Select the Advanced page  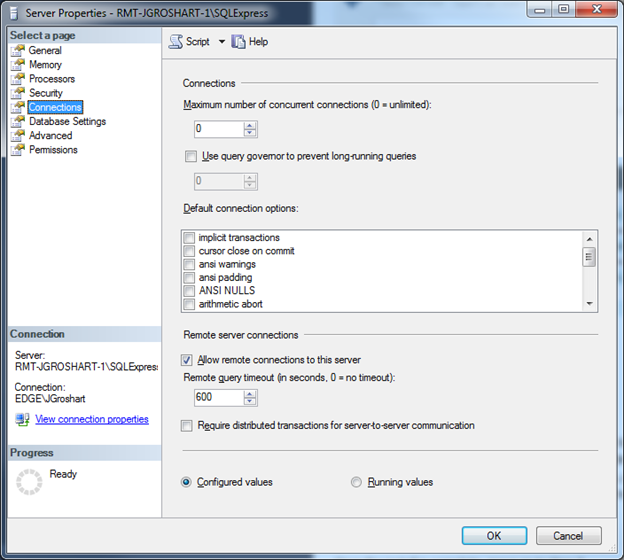point(51,136)
